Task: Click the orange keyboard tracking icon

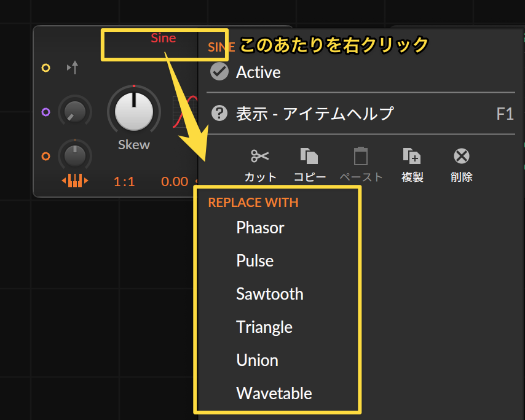Action: click(x=75, y=181)
